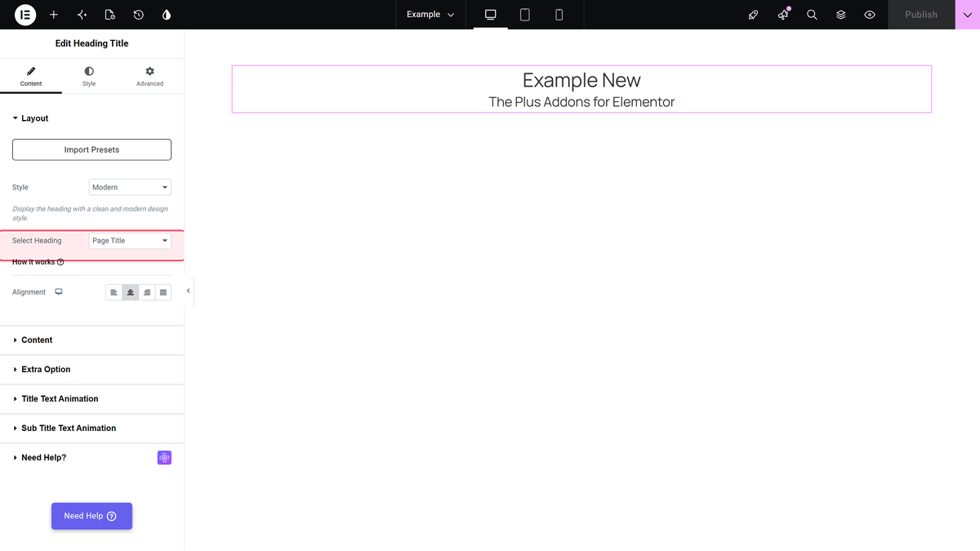Viewport: 980px width, 551px height.
Task: Expand the Title Text Animation section
Action: coord(92,398)
